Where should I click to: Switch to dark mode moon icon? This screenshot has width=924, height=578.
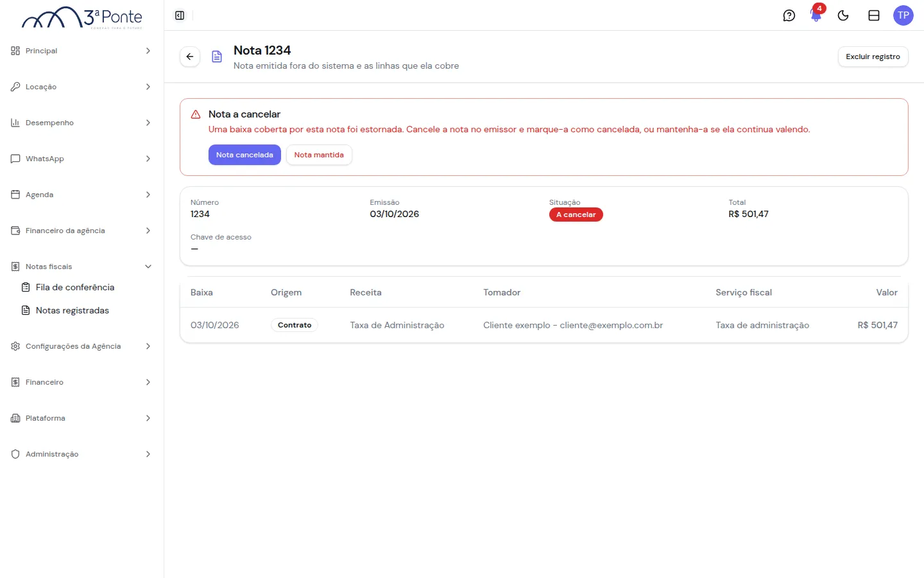tap(843, 15)
